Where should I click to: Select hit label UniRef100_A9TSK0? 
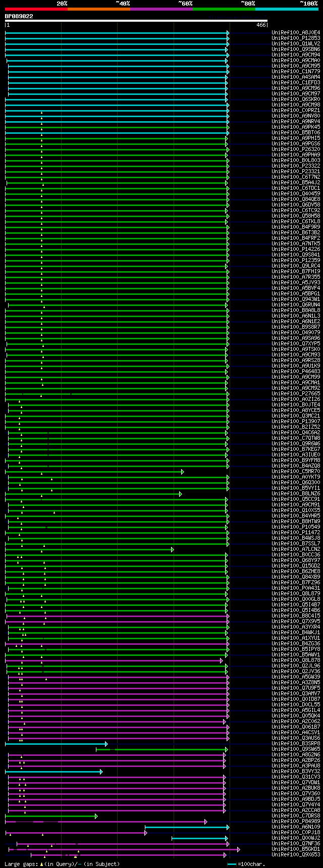click(x=296, y=349)
